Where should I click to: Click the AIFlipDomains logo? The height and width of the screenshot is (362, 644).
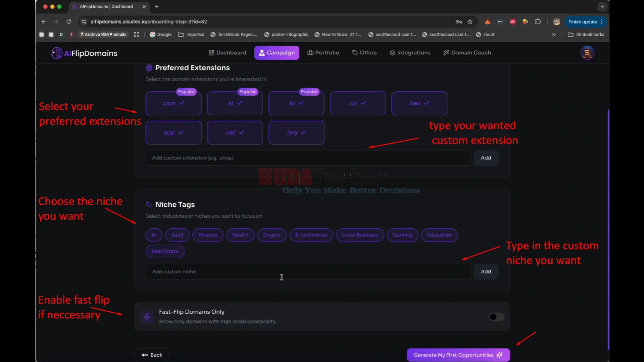coord(84,53)
